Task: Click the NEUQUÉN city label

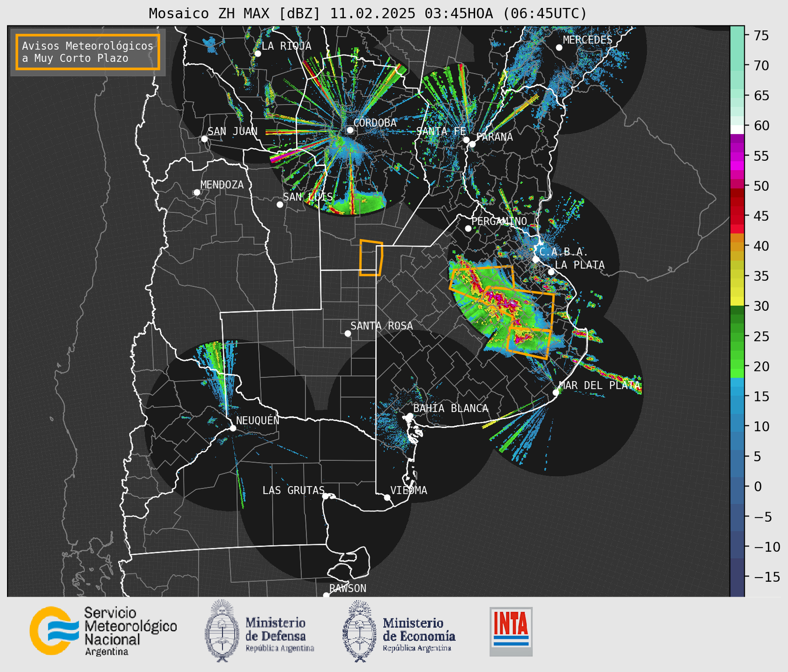Action: (258, 420)
